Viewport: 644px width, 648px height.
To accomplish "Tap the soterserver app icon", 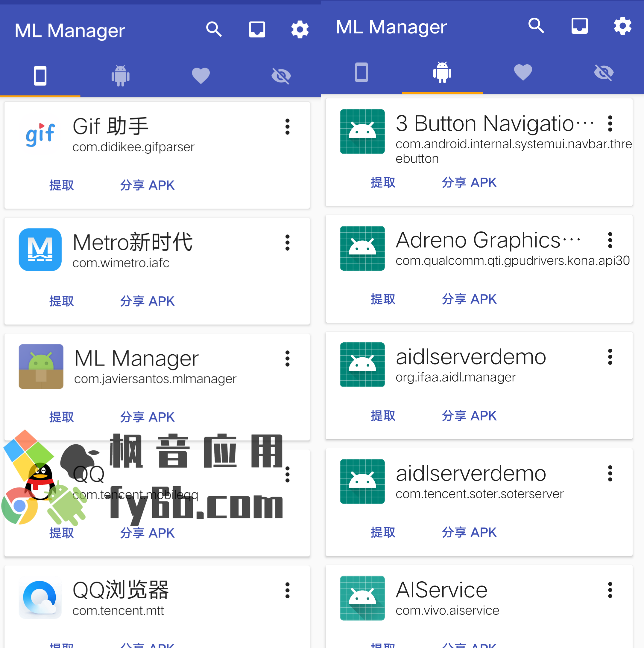I will [x=362, y=481].
